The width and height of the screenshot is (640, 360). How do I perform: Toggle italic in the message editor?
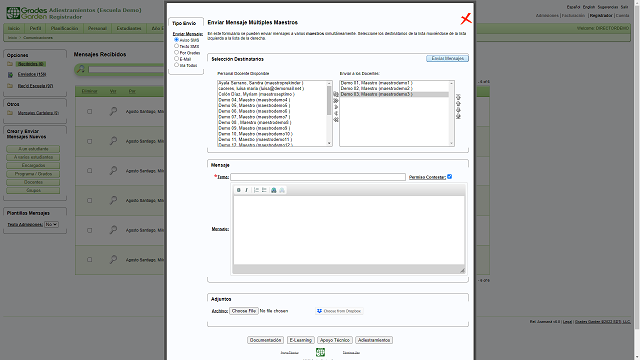tap(247, 190)
